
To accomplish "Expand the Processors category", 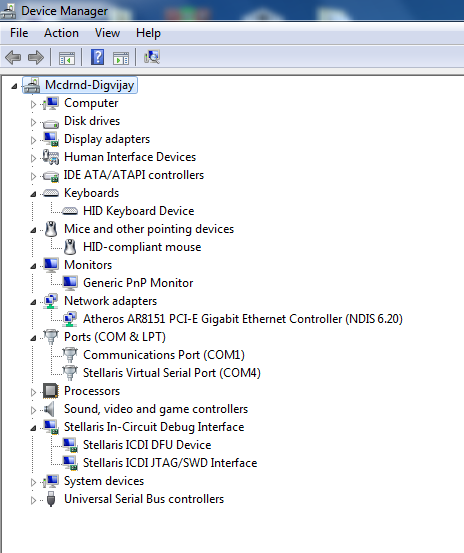I will [x=33, y=392].
